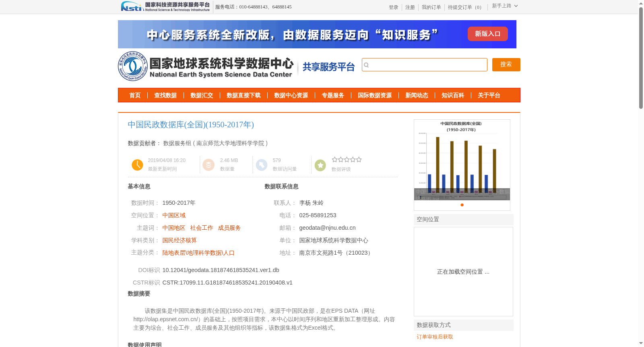The image size is (644, 347).
Task: Open 关于平台 menu item
Action: 489,96
